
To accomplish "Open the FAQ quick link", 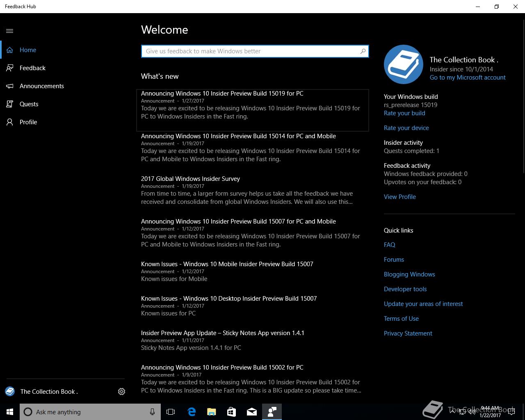I will point(390,245).
